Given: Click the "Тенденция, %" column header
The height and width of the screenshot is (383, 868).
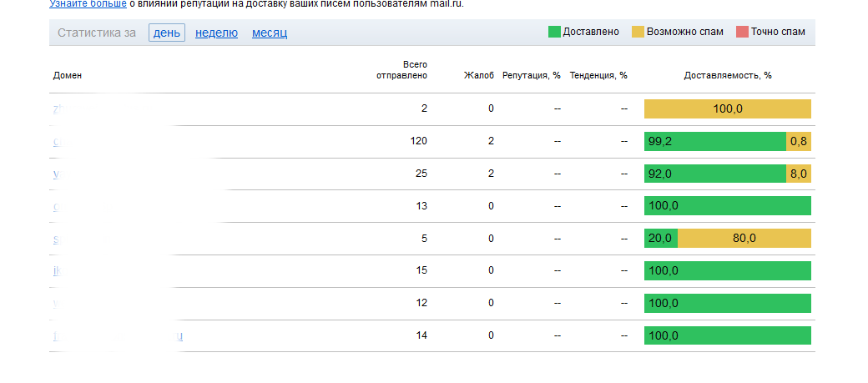Looking at the screenshot, I should 598,75.
